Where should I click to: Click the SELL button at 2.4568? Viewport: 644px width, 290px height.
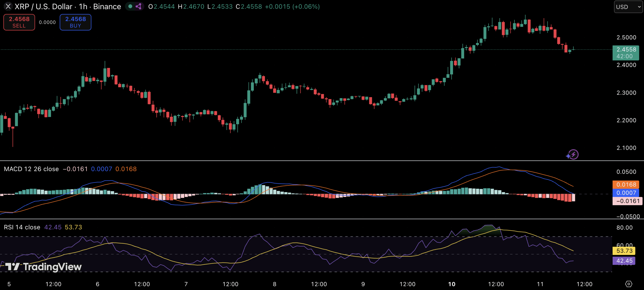(19, 22)
